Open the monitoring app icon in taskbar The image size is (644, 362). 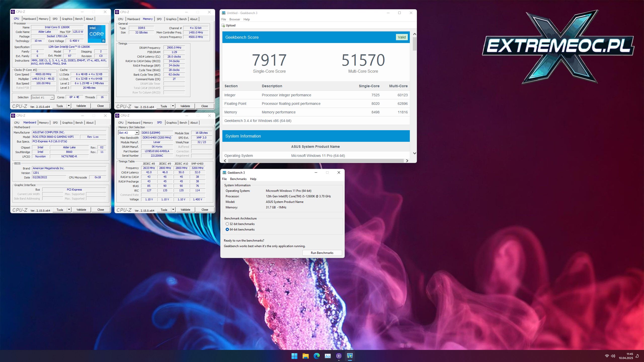(328, 356)
